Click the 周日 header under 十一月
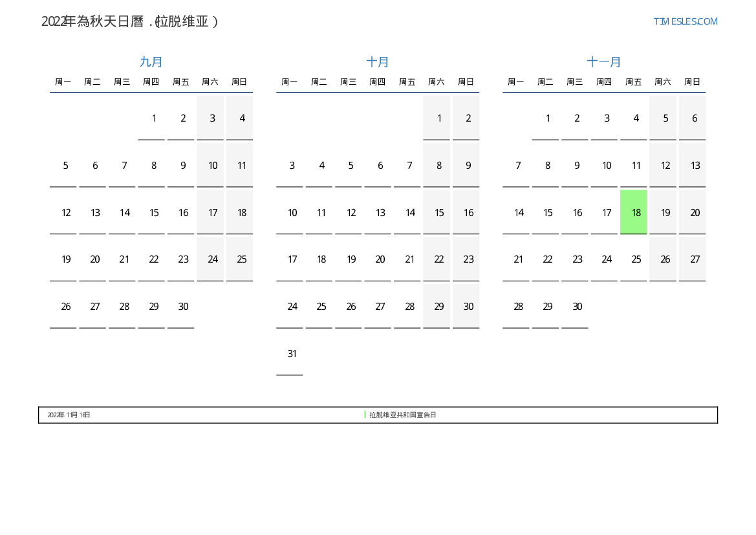 point(692,82)
